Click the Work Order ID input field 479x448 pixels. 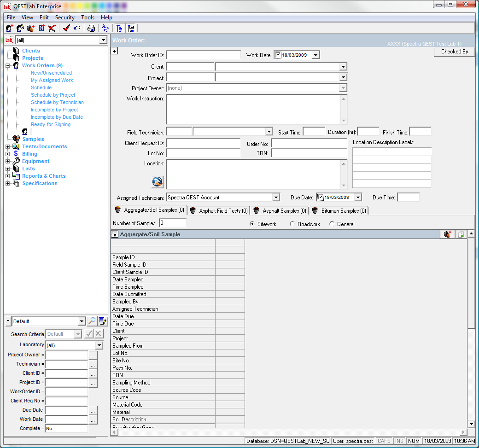[203, 55]
